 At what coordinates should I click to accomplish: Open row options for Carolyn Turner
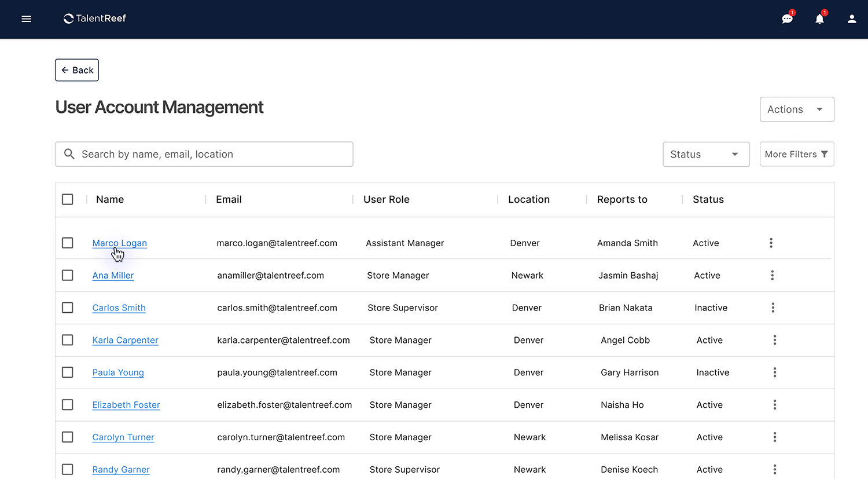tap(774, 437)
